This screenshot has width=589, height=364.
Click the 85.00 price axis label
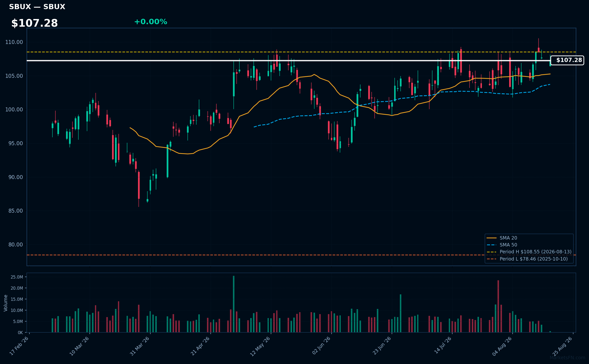pos(16,211)
